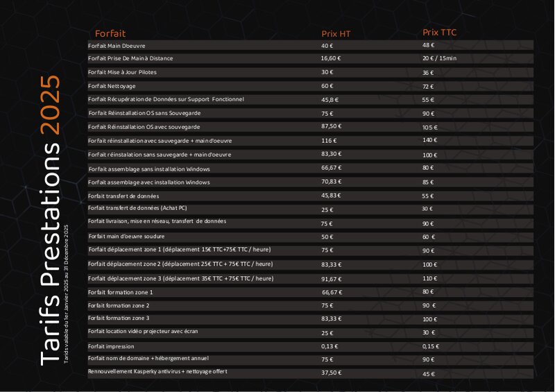Image resolution: width=555 pixels, height=392 pixels.
Task: Click the "91,67 €" HT price
Action: tap(331, 278)
